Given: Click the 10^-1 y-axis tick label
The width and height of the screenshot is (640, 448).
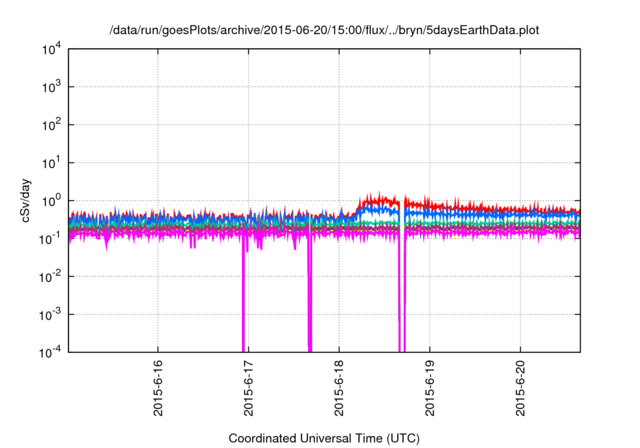Looking at the screenshot, I should (50, 238).
